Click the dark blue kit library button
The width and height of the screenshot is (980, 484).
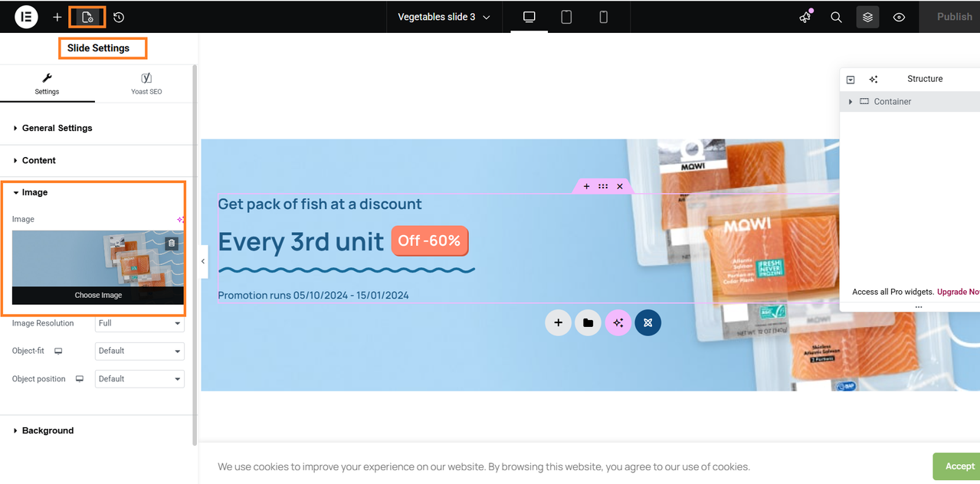(647, 322)
